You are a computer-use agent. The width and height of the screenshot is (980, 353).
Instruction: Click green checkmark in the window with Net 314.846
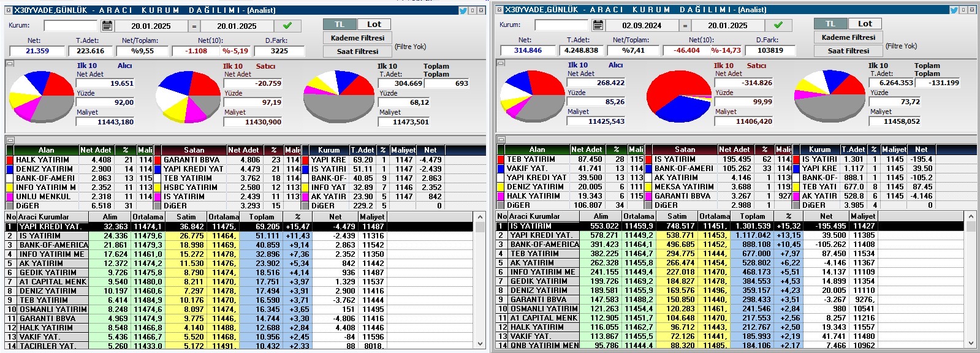[x=778, y=25]
